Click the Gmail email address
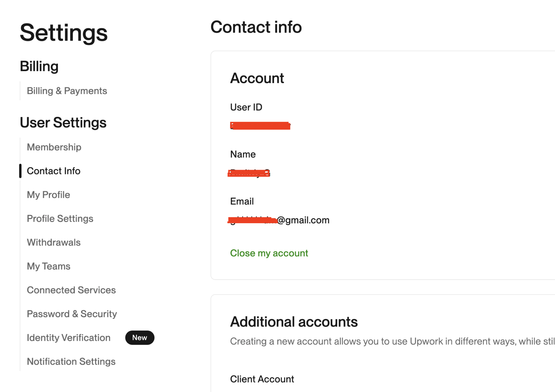 (279, 220)
